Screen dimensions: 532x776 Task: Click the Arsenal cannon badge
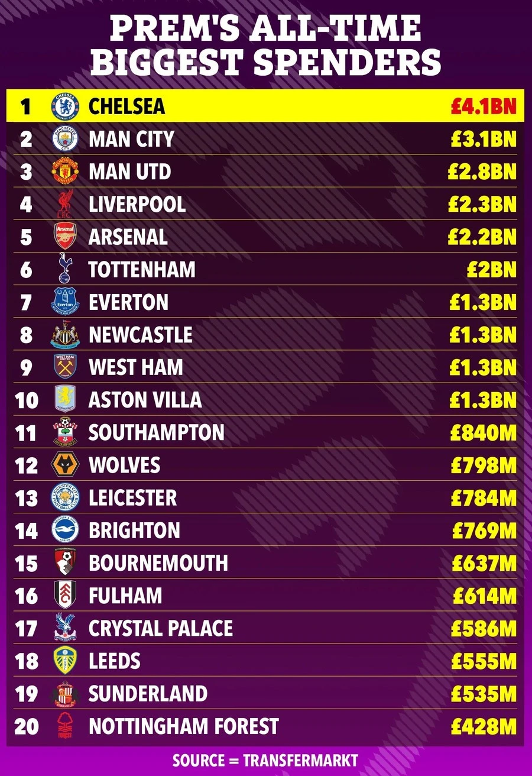coord(65,237)
